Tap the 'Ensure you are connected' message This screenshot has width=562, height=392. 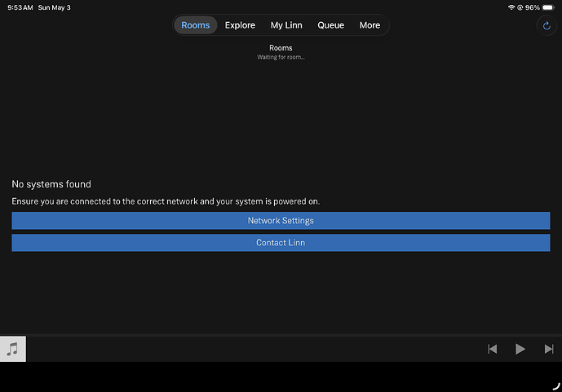tap(166, 201)
